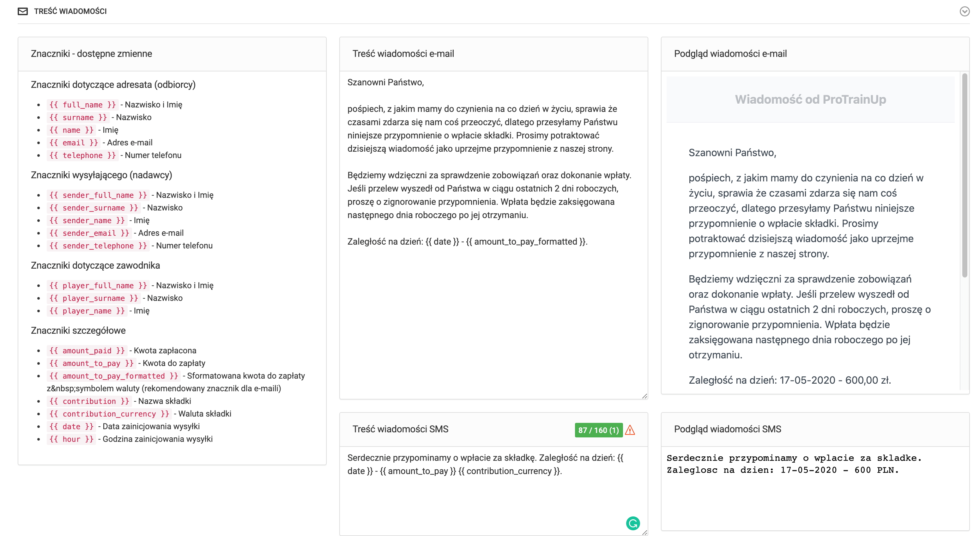The width and height of the screenshot is (980, 536).
Task: Click the {{ sender_email }} tag
Action: pyautogui.click(x=89, y=233)
